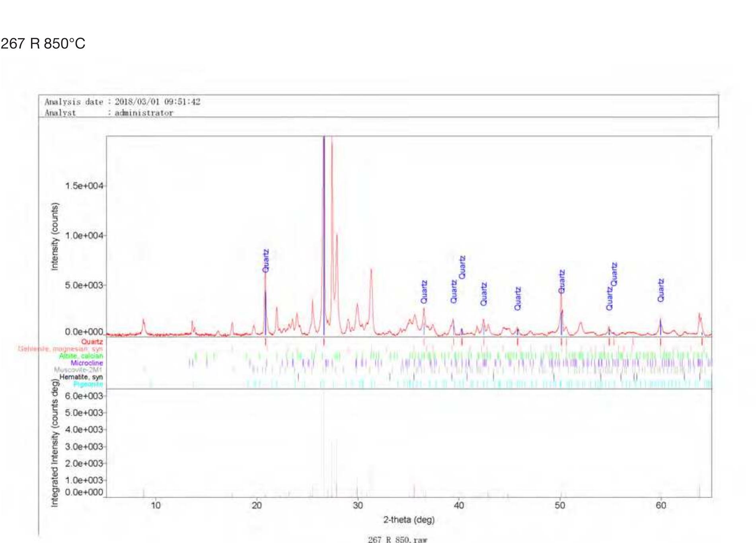Click the 1.5e+004 intensity axis tick label
This screenshot has width=756, height=543.
point(84,186)
